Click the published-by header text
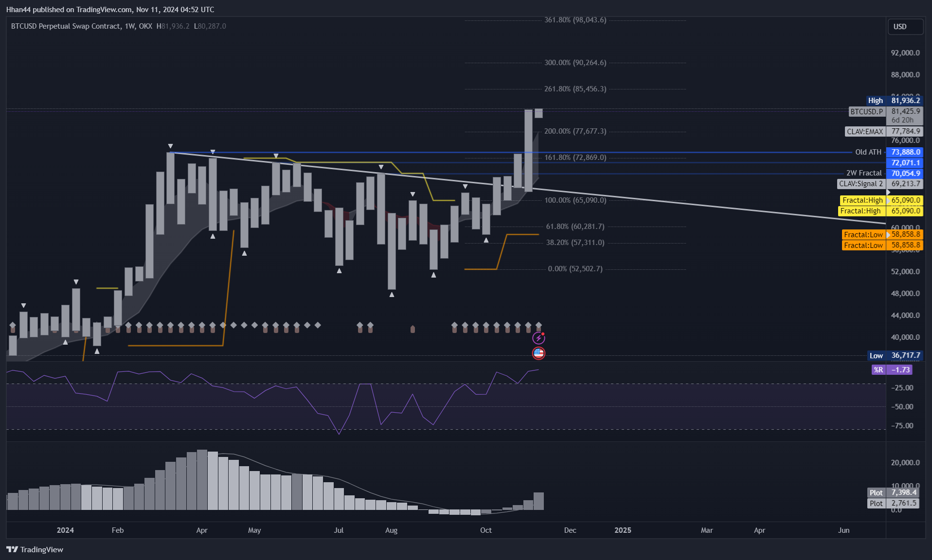932x560 pixels. click(110, 9)
